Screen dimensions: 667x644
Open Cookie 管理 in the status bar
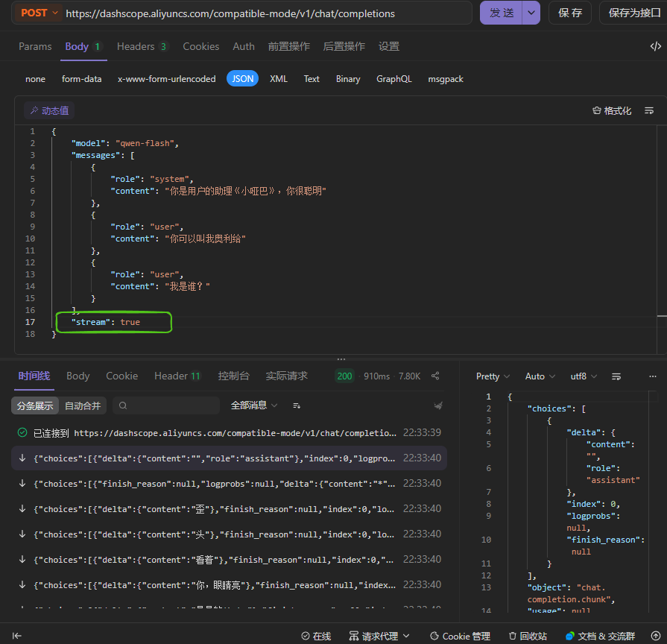click(x=461, y=636)
